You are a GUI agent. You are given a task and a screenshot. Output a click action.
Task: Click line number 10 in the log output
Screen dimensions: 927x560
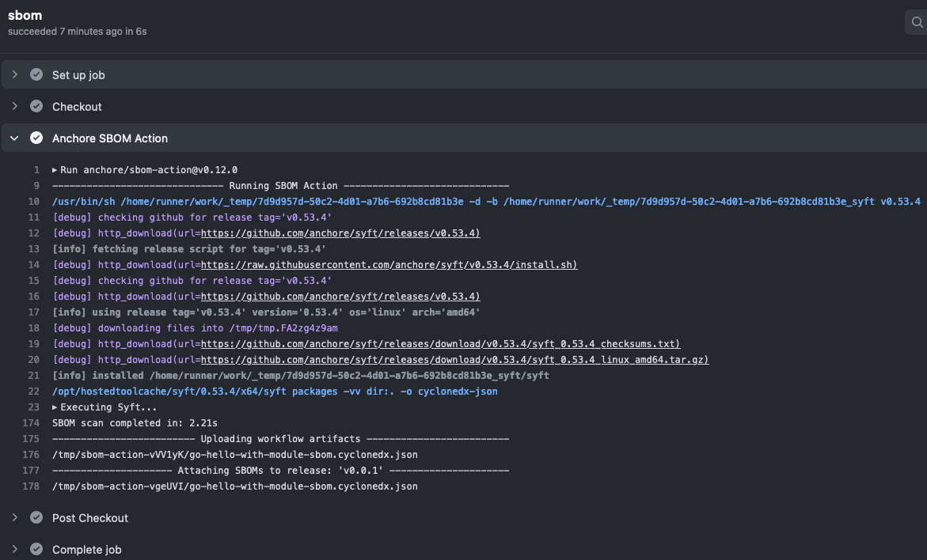point(33,201)
